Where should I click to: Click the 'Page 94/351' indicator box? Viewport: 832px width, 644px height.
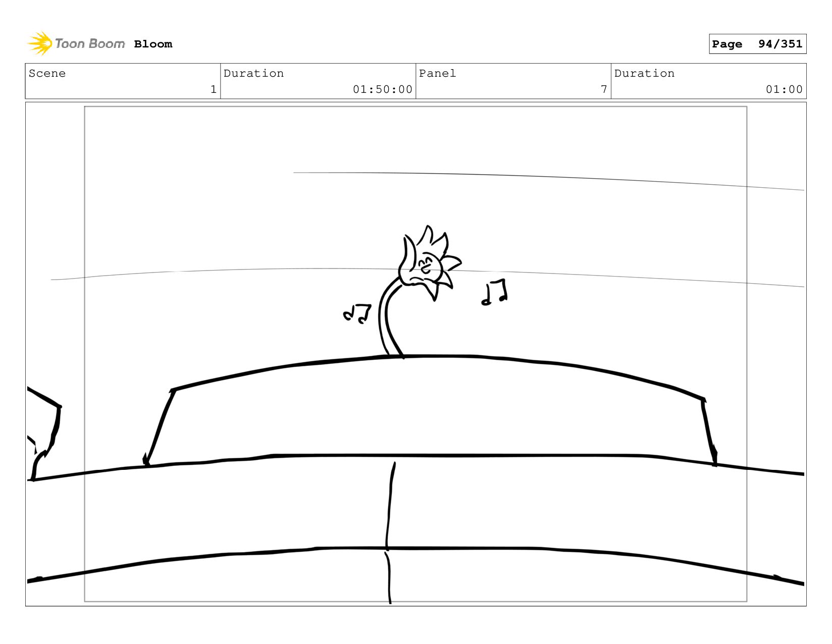757,44
